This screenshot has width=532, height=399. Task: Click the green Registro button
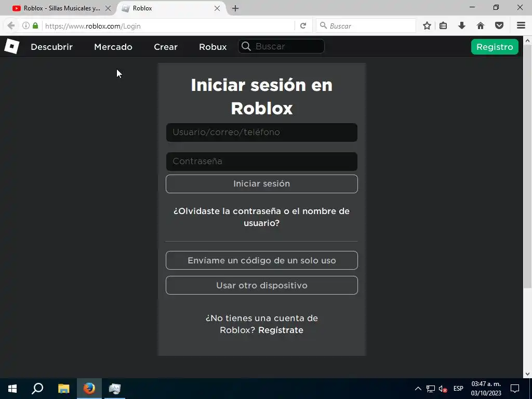(x=495, y=47)
